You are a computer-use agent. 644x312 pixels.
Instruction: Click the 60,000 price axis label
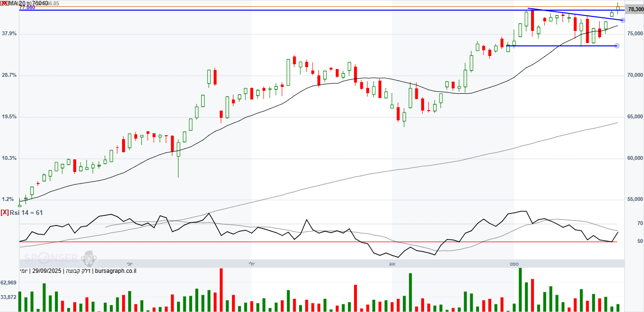pyautogui.click(x=635, y=158)
